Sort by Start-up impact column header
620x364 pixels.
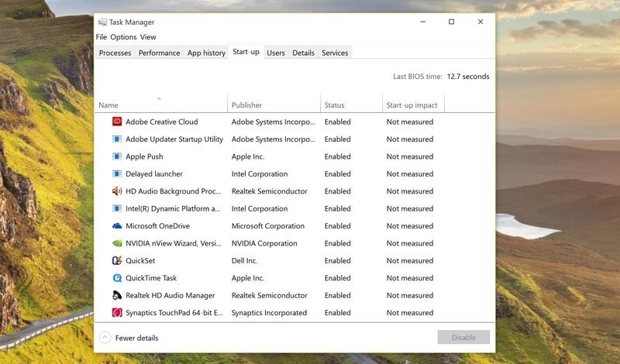coord(412,105)
